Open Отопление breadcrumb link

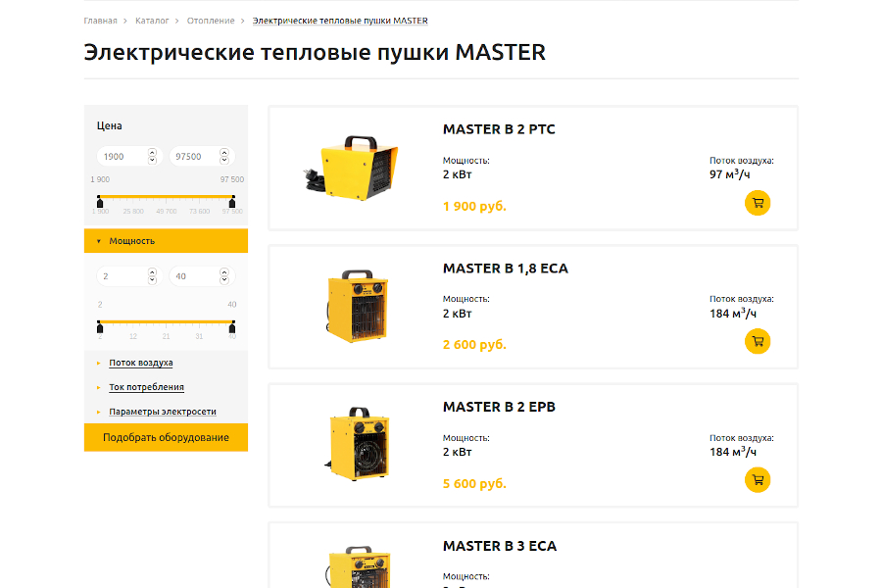coord(211,21)
